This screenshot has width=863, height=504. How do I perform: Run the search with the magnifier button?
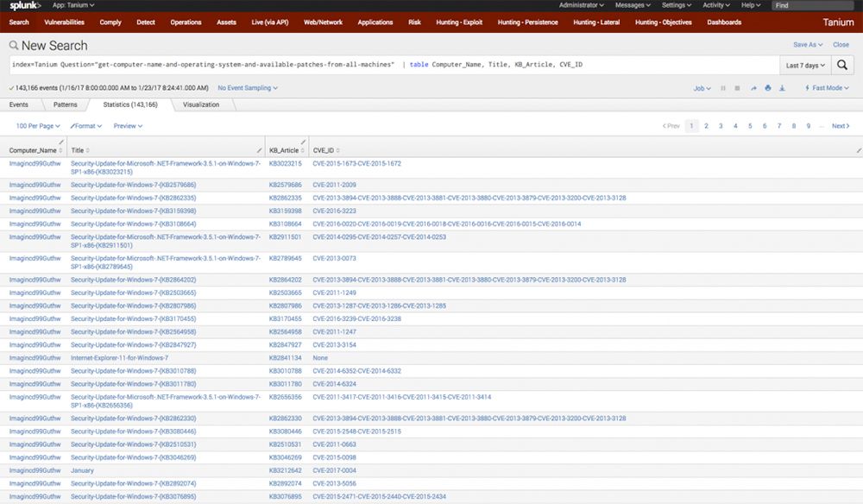click(x=842, y=65)
